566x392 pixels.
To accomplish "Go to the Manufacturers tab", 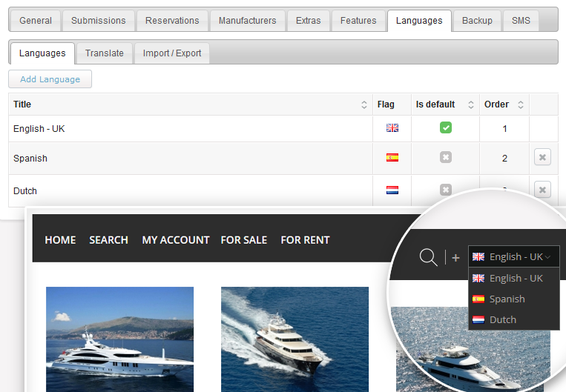I will pyautogui.click(x=247, y=21).
